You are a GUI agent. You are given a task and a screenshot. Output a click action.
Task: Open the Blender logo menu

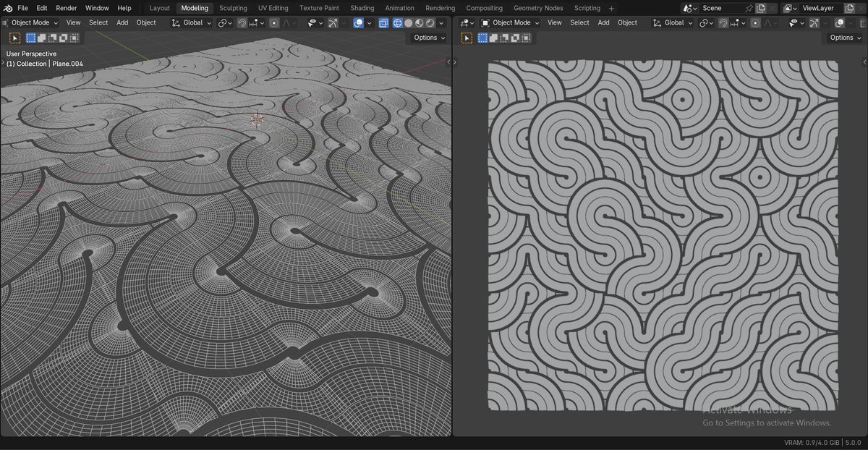coord(7,8)
